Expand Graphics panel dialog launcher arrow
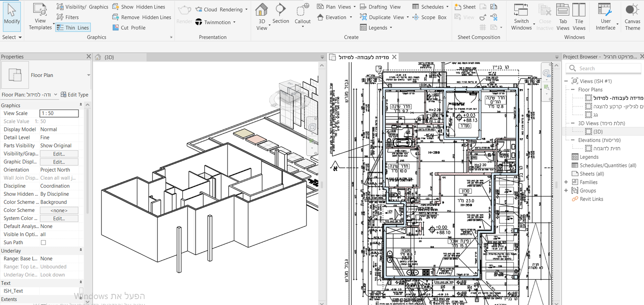644x305 pixels. coord(171,37)
